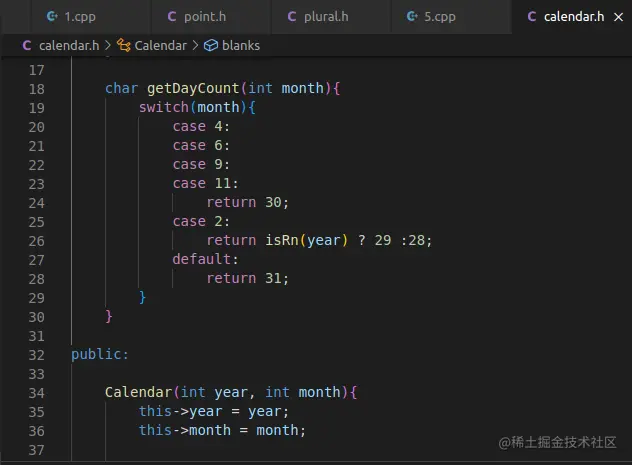This screenshot has width=632, height=465.
Task: Click 'return 30;' statement
Action: [247, 202]
